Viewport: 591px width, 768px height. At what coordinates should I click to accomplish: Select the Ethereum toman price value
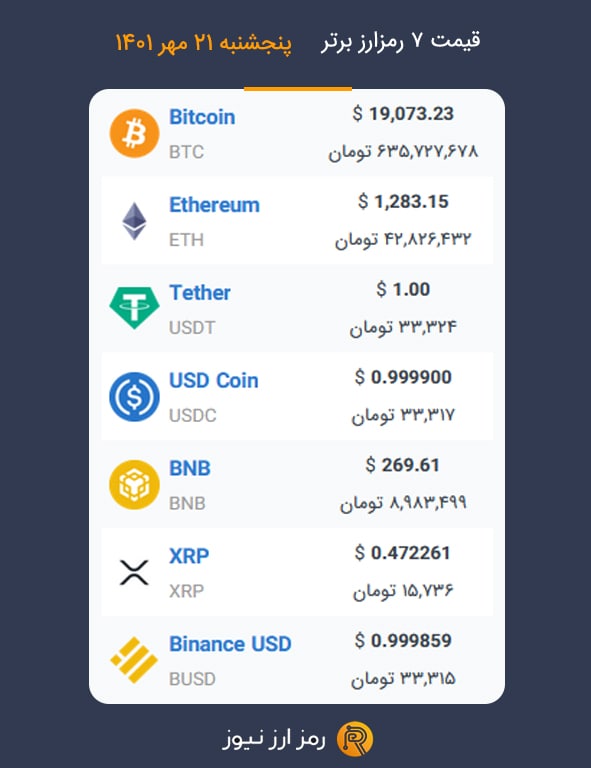(403, 240)
